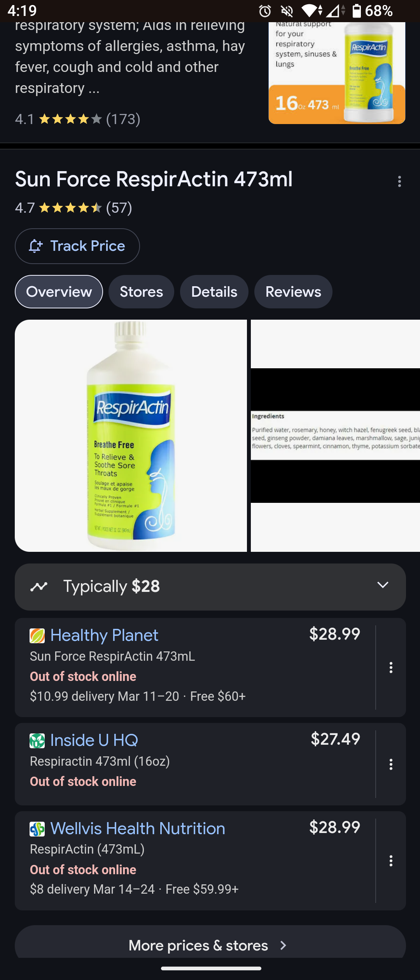Switch to the Reviews tab
Image resolution: width=420 pixels, height=980 pixels.
coord(293,292)
